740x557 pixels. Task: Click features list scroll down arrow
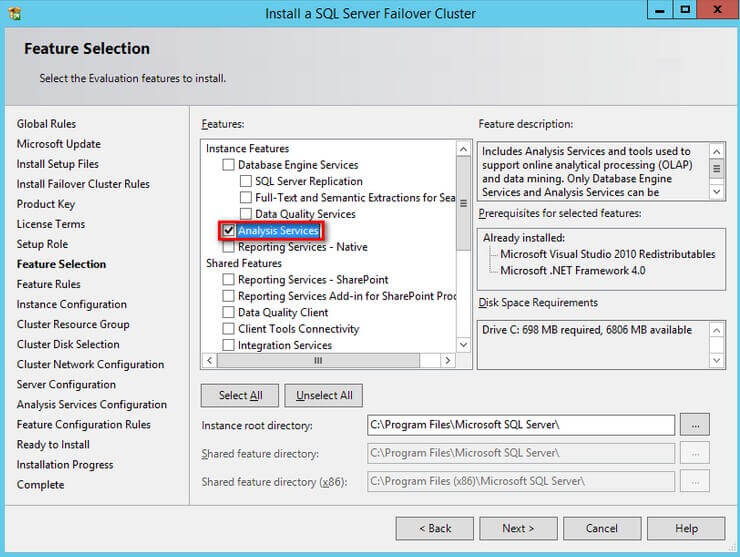point(463,345)
